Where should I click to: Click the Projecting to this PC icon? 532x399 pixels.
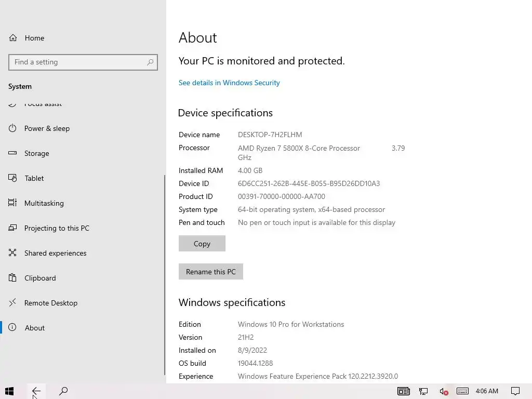tap(12, 228)
